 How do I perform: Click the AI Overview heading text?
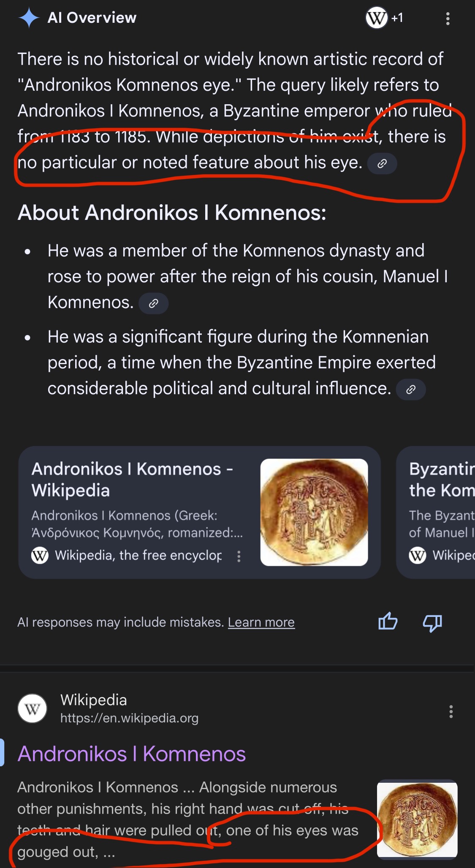click(x=92, y=18)
